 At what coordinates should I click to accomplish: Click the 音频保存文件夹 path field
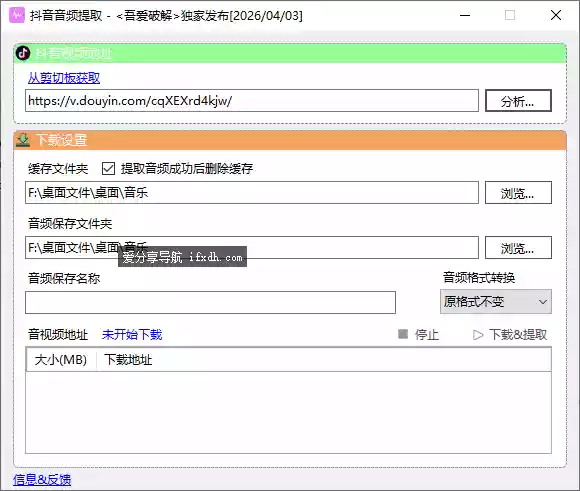coord(252,248)
